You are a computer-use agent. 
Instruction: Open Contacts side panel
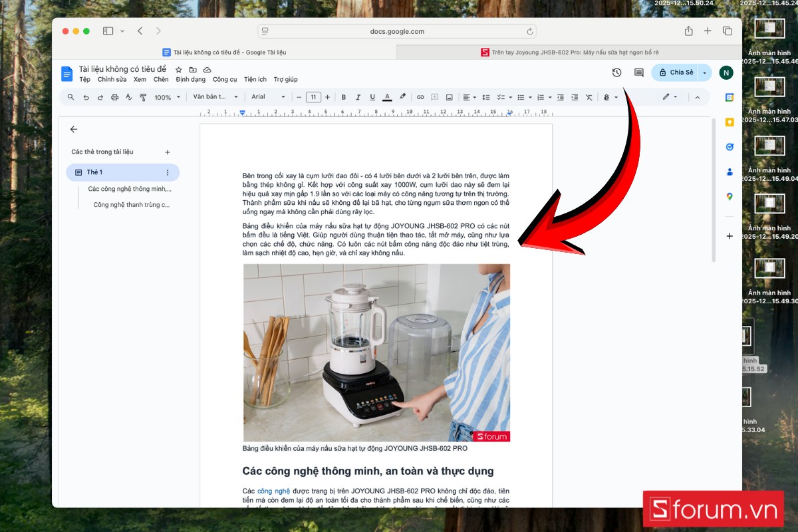pyautogui.click(x=730, y=172)
